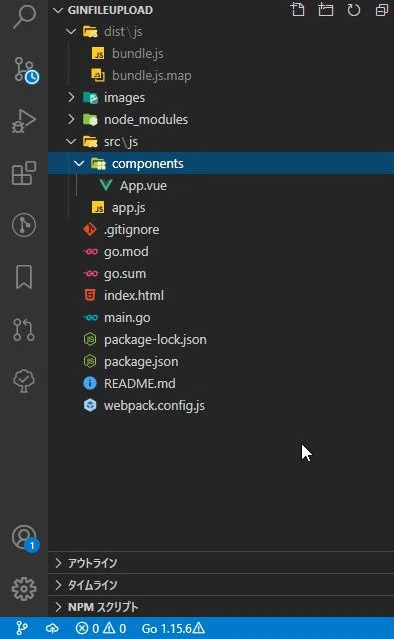Open package.json file
Image resolution: width=394 pixels, height=639 pixels.
[x=221, y=361]
